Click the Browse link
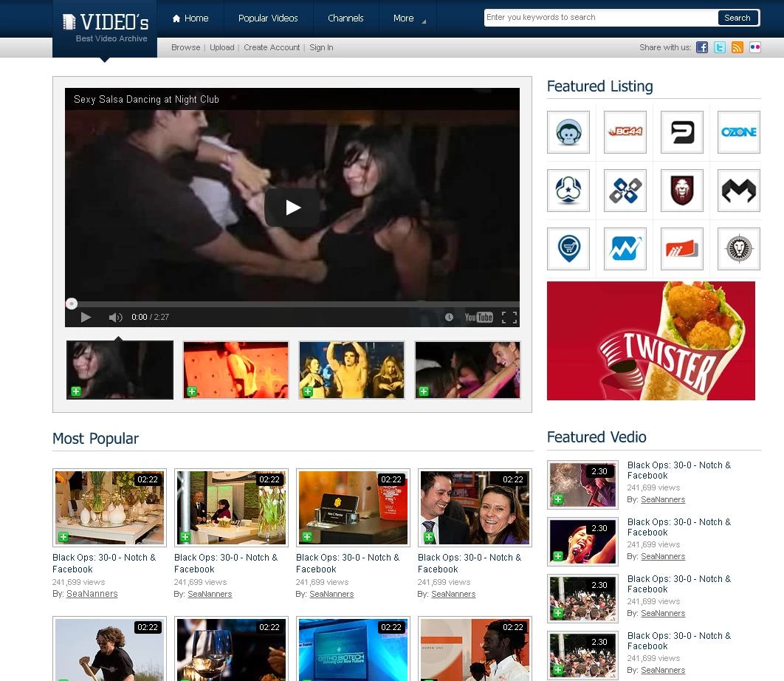 click(x=185, y=47)
